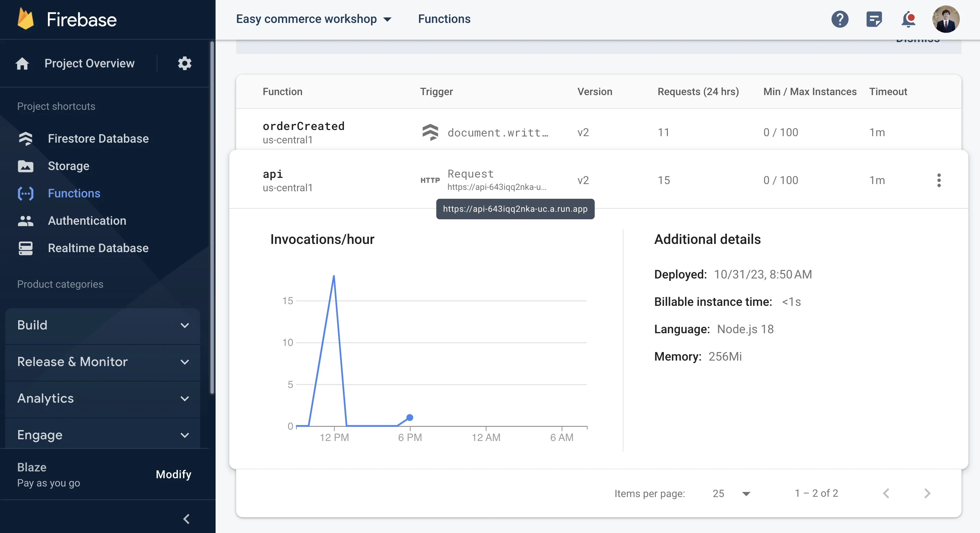Click the Function column header
Viewport: 980px width, 533px height.
click(x=282, y=92)
